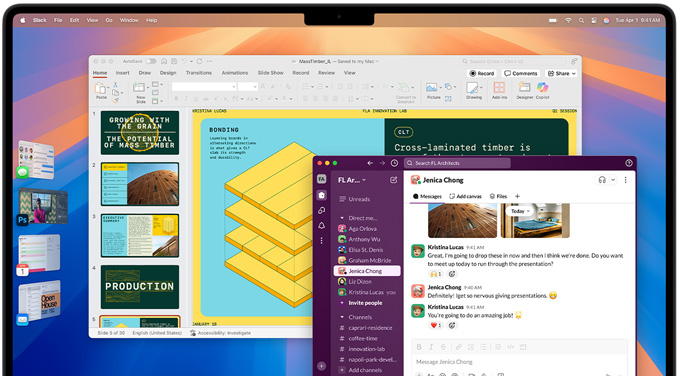Screen dimensions: 678x376
Task: Click the Wi-Fi icon in menu bar
Action: coord(568,20)
